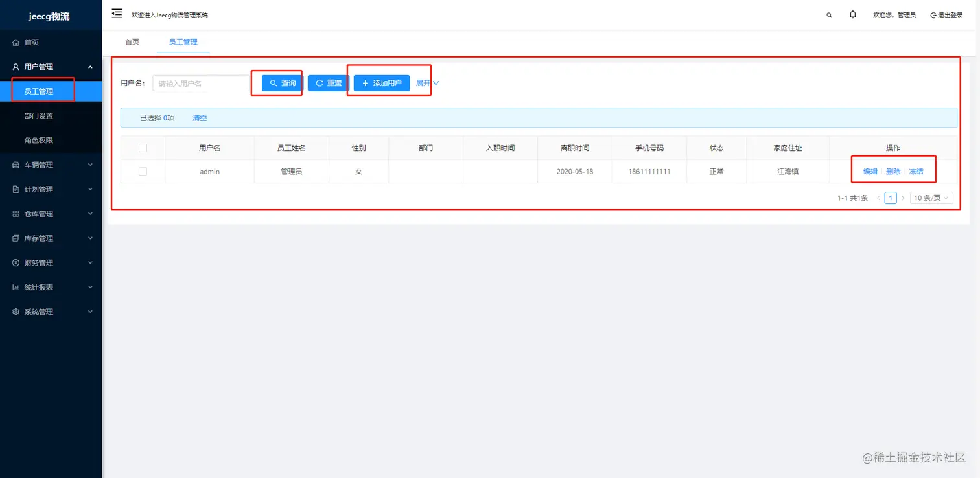
Task: Click the car icon beside 车辆管理
Action: [x=16, y=165]
